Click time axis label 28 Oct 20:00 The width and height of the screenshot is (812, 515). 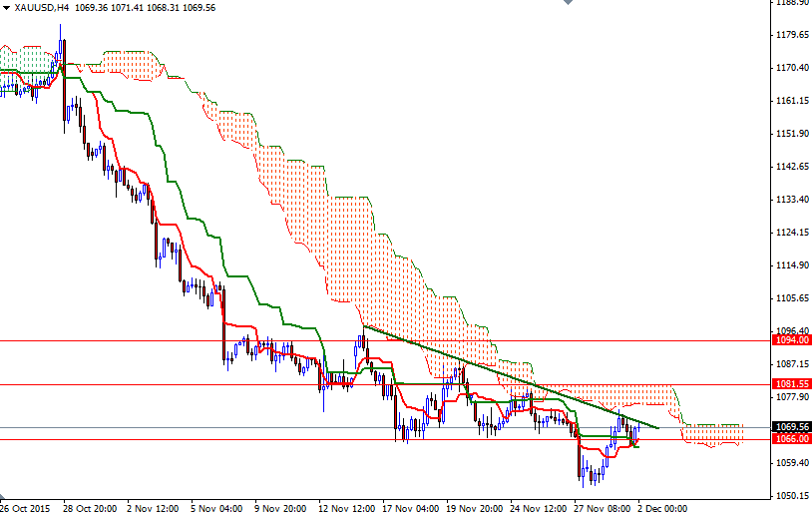pyautogui.click(x=90, y=508)
